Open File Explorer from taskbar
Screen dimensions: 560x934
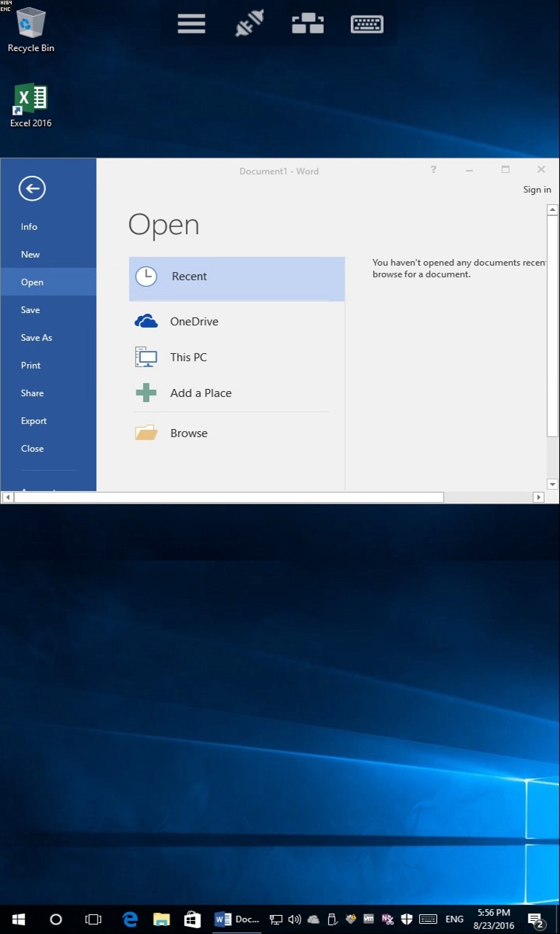coord(161,919)
